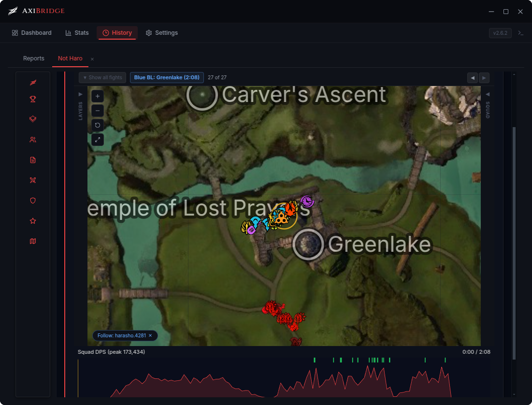Go to the next fight
This screenshot has width=532, height=405.
coord(484,78)
